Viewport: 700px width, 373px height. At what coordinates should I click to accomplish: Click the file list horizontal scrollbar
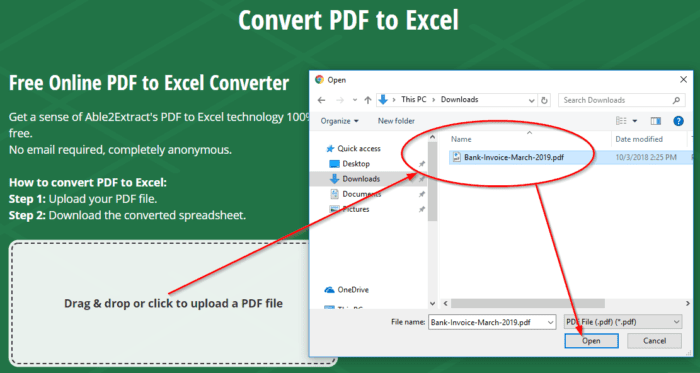coord(528,303)
